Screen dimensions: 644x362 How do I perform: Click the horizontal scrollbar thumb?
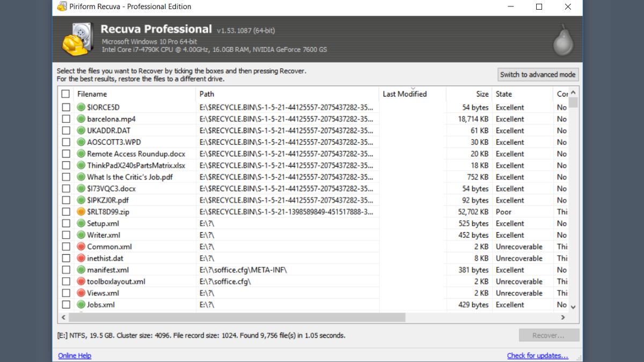(x=237, y=317)
